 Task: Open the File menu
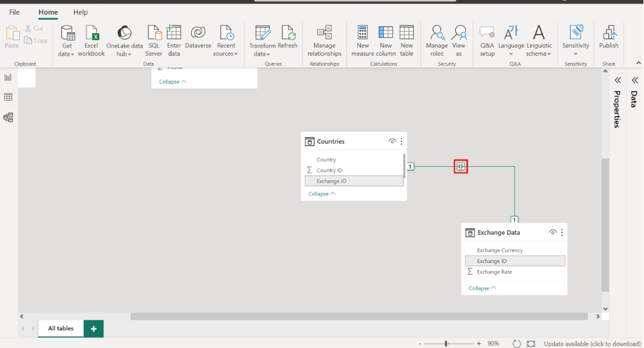(x=14, y=12)
